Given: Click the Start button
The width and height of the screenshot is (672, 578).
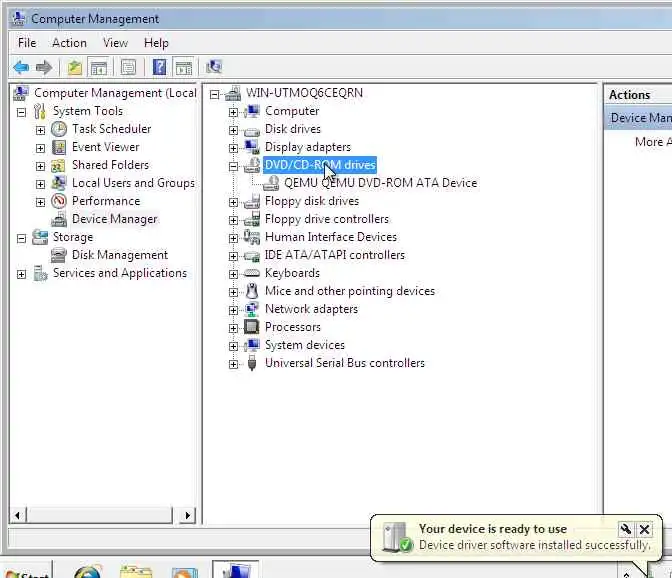Looking at the screenshot, I should tap(27, 572).
